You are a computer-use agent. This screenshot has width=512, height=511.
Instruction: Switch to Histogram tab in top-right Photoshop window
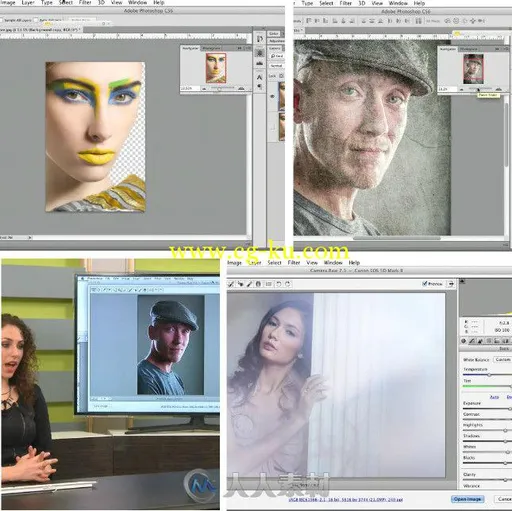click(x=469, y=49)
